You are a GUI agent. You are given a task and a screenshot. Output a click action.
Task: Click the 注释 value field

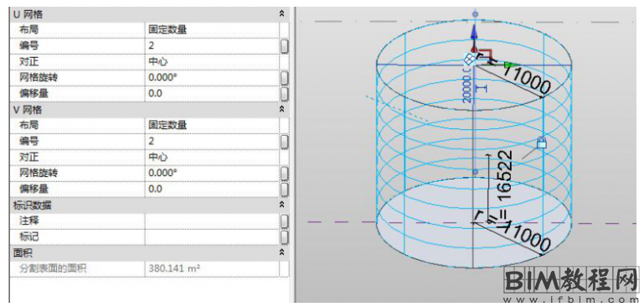click(x=212, y=221)
